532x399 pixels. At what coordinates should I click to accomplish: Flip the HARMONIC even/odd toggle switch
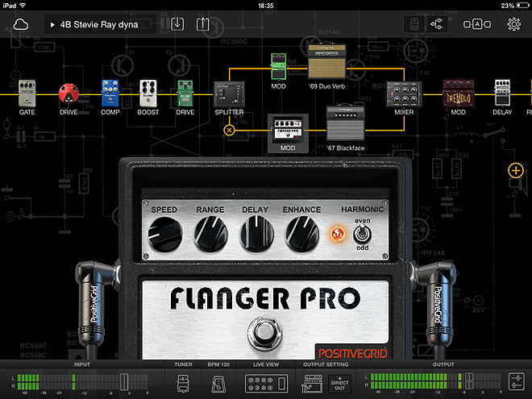coord(363,235)
